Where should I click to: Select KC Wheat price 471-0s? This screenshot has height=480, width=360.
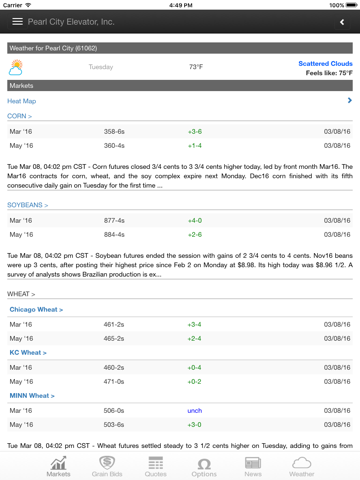[x=114, y=382]
